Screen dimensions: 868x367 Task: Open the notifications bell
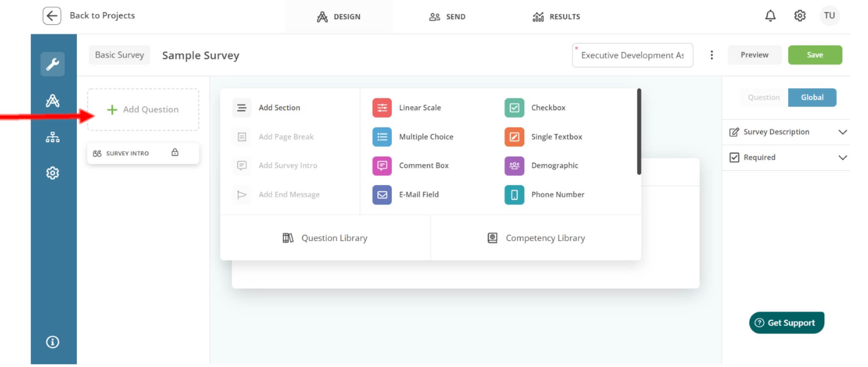coord(770,16)
